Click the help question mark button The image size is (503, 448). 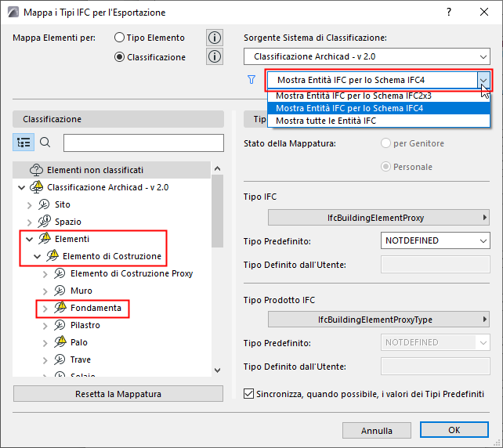(449, 13)
